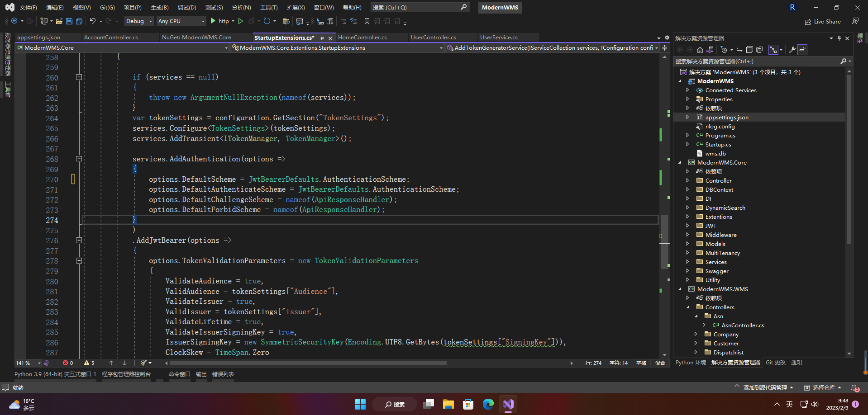Collapse AddJwtBearer block at line 276
The height and width of the screenshot is (415, 868).
[x=79, y=240]
